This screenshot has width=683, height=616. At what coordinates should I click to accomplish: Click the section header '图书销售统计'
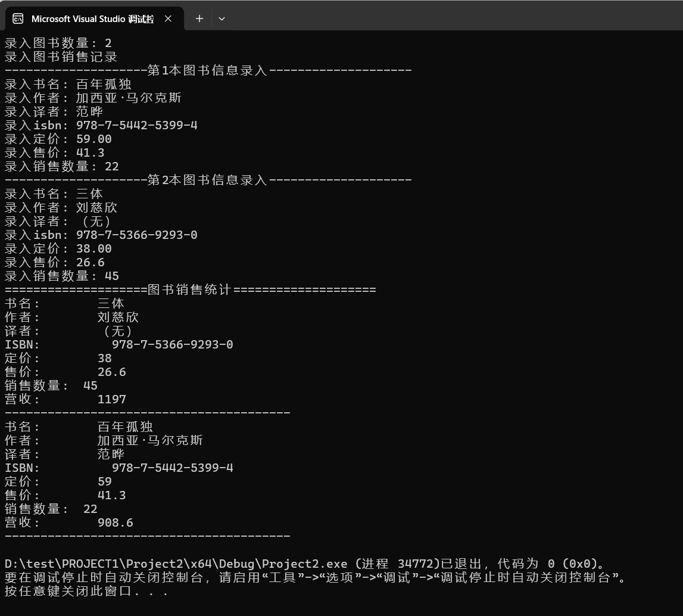pos(189,290)
